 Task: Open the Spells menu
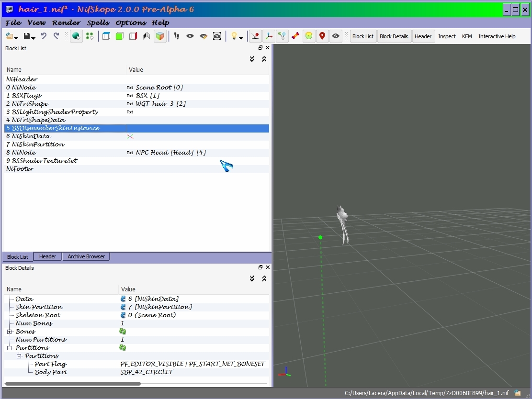(98, 22)
